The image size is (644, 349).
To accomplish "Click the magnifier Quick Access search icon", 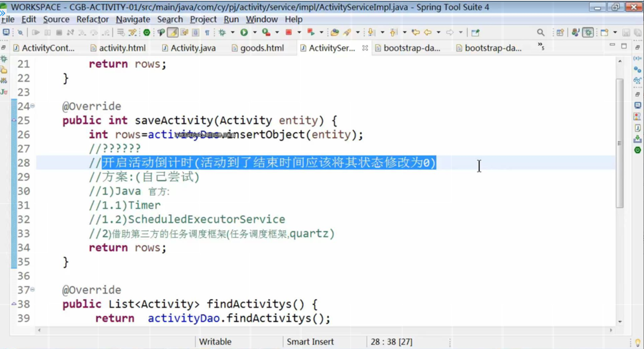I will [x=541, y=32].
